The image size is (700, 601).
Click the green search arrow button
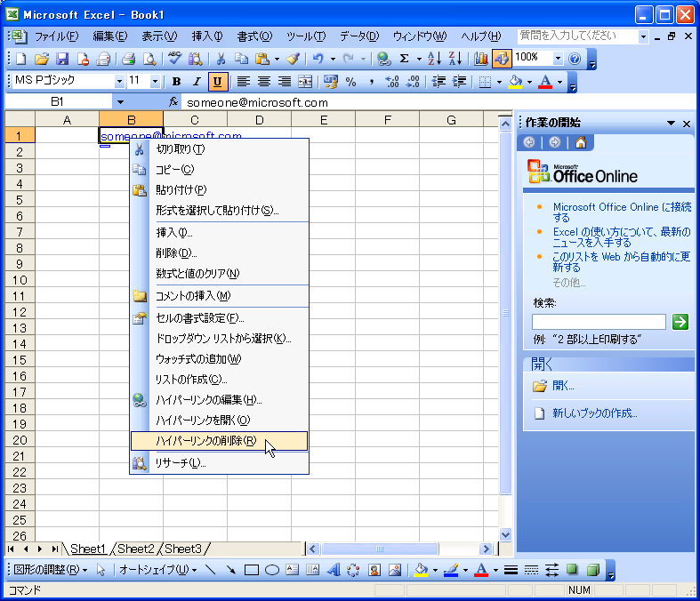[x=680, y=321]
